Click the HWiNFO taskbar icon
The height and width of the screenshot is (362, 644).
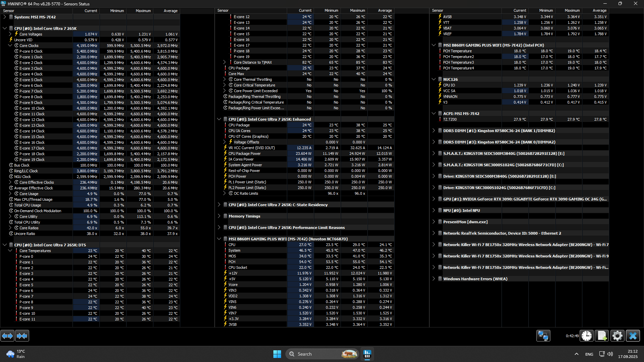367,354
